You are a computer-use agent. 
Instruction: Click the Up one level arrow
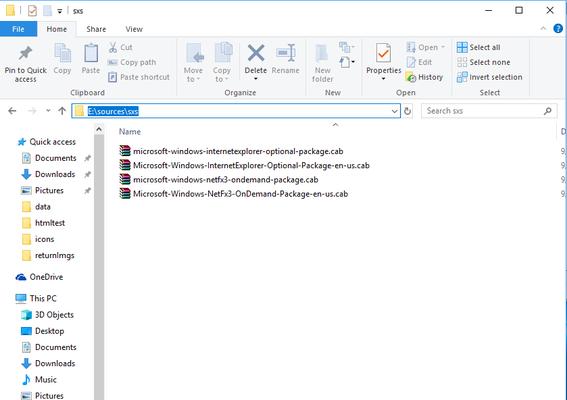(62, 111)
